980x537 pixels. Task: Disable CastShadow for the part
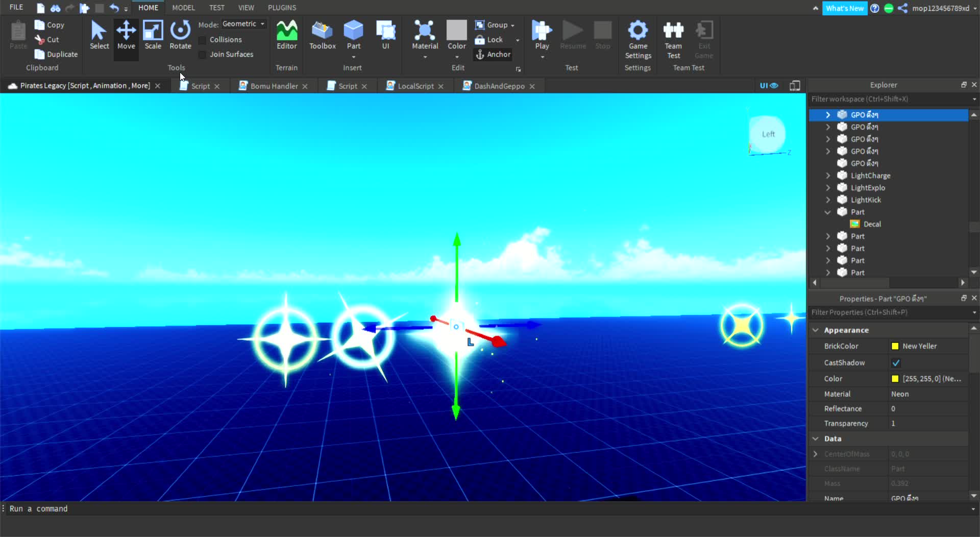point(896,362)
